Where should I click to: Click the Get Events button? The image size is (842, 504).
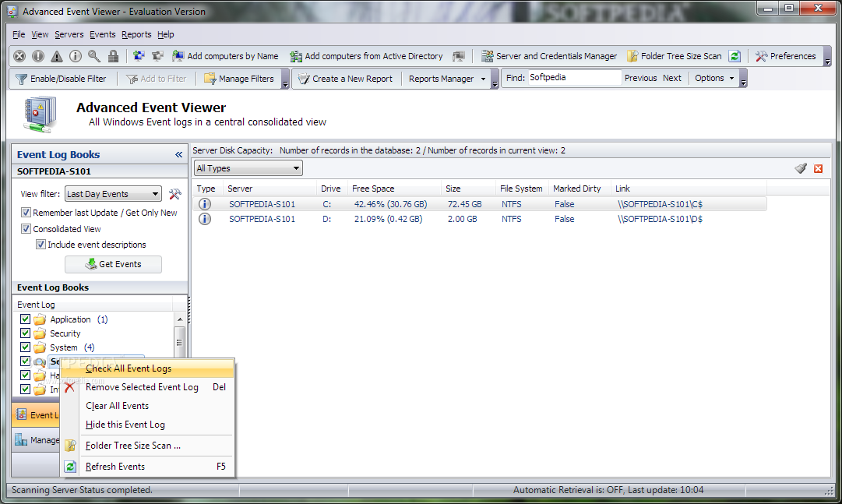tap(113, 264)
